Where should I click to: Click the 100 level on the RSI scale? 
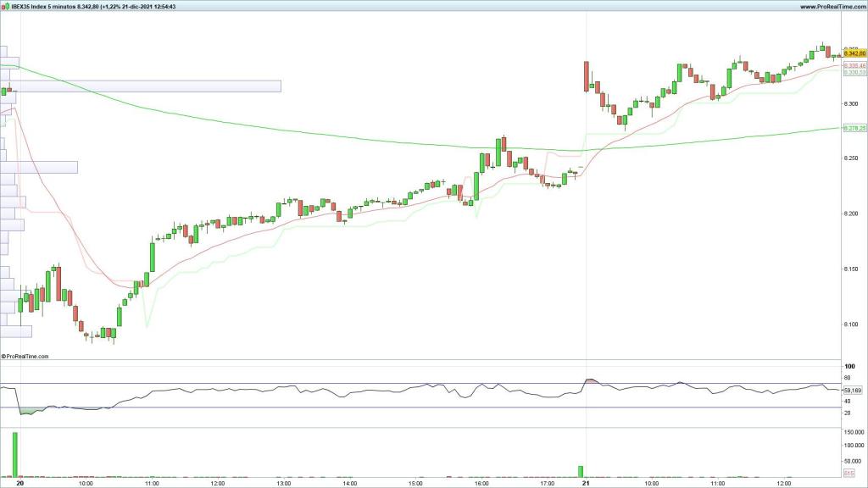(x=850, y=368)
